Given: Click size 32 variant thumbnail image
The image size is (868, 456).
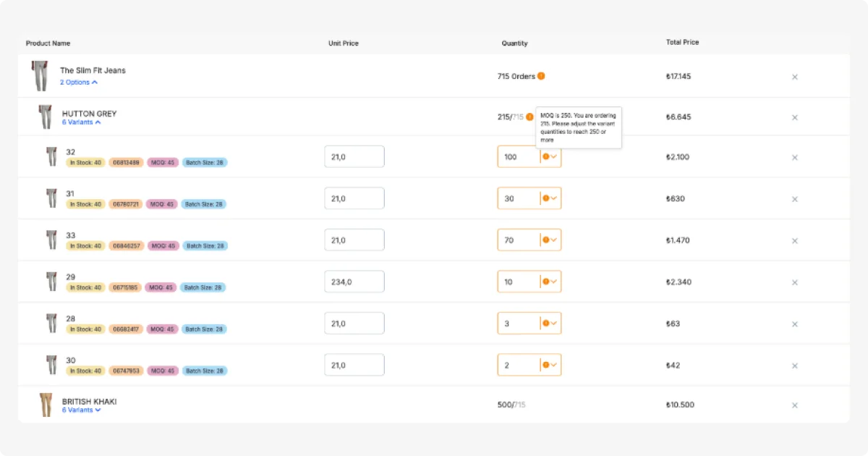Looking at the screenshot, I should pyautogui.click(x=52, y=156).
